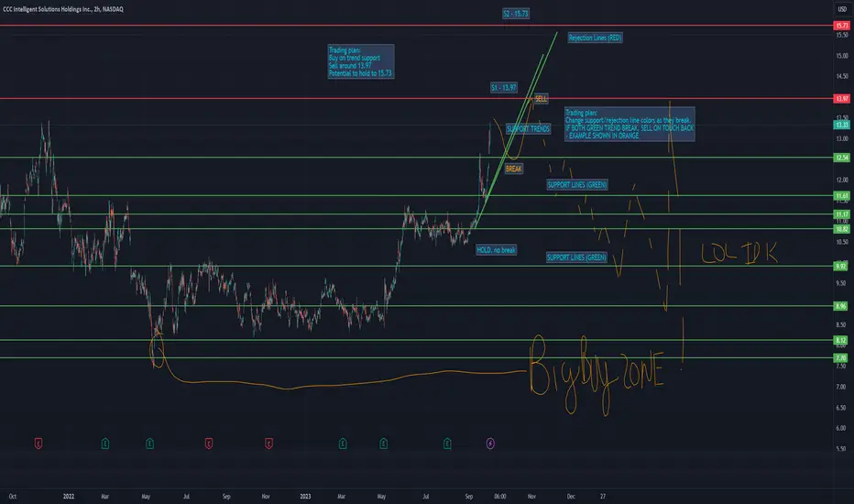Click the '27' label on time axis
Image resolution: width=854 pixels, height=504 pixels.
click(x=603, y=497)
